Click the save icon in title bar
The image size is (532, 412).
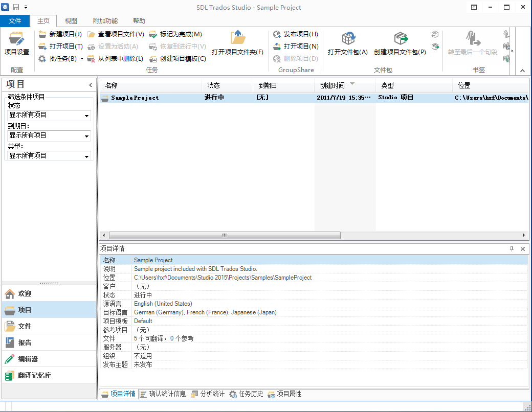tap(16, 7)
